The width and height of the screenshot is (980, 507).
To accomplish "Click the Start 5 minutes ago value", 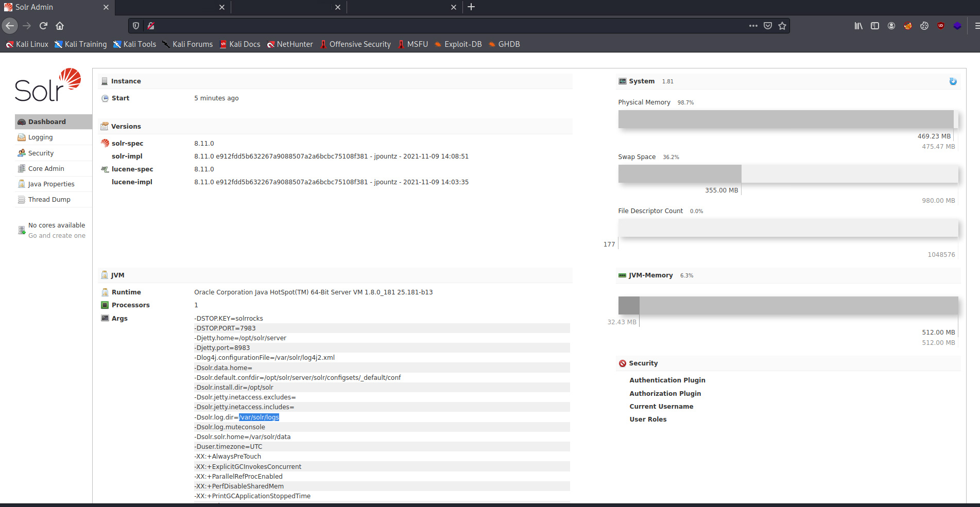I will pyautogui.click(x=216, y=98).
